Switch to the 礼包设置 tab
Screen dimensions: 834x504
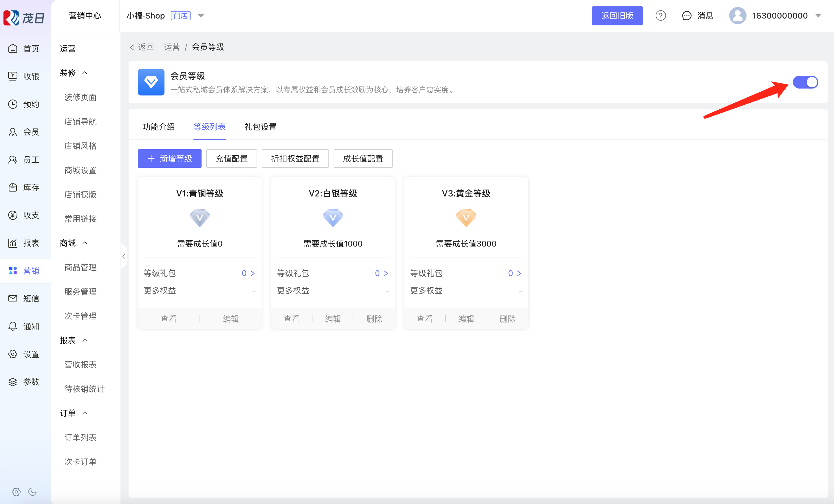tap(260, 127)
